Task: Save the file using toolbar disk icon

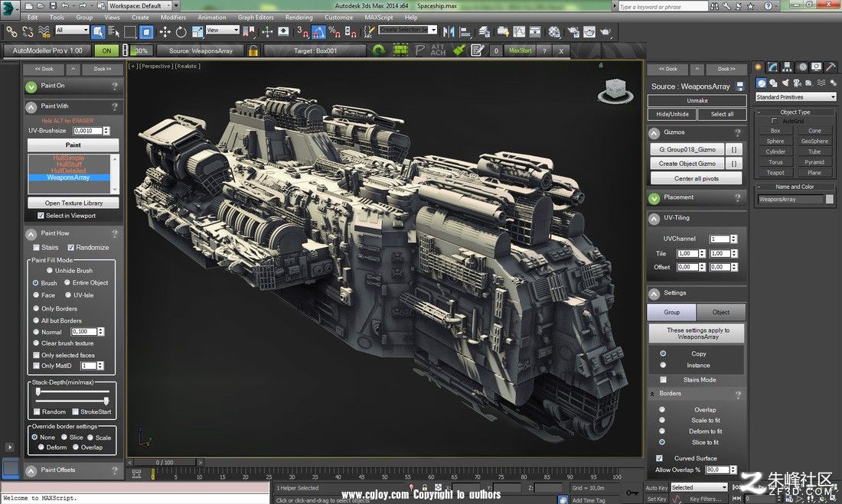Action: (x=53, y=6)
